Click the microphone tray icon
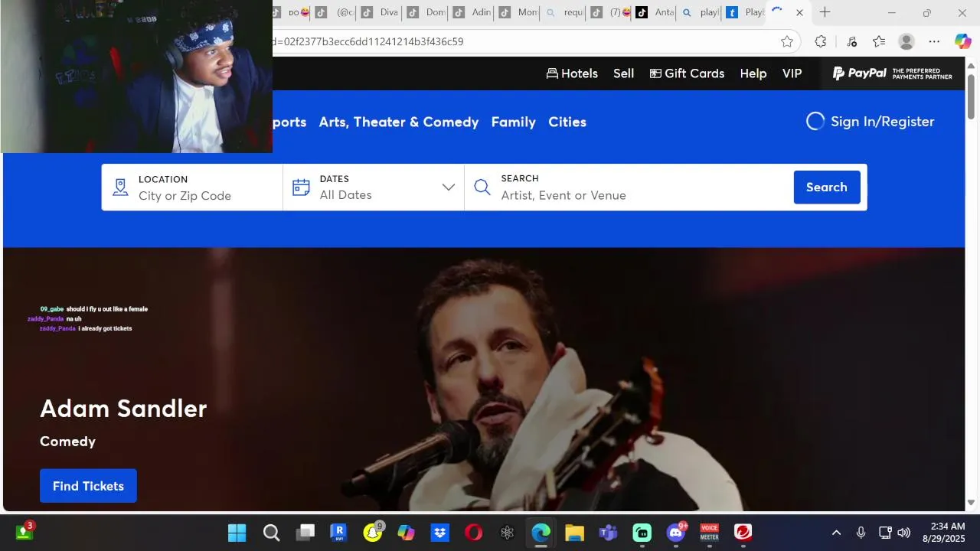The width and height of the screenshot is (980, 551). (x=861, y=533)
